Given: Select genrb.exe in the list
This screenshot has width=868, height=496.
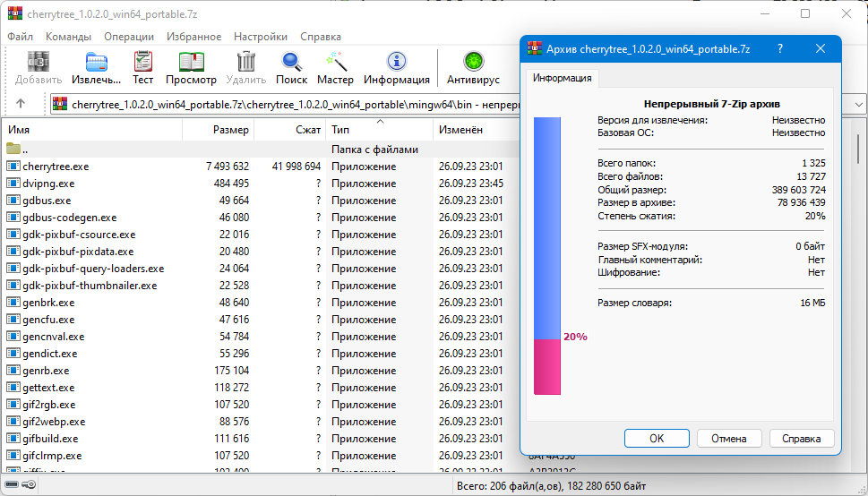Looking at the screenshot, I should point(46,371).
